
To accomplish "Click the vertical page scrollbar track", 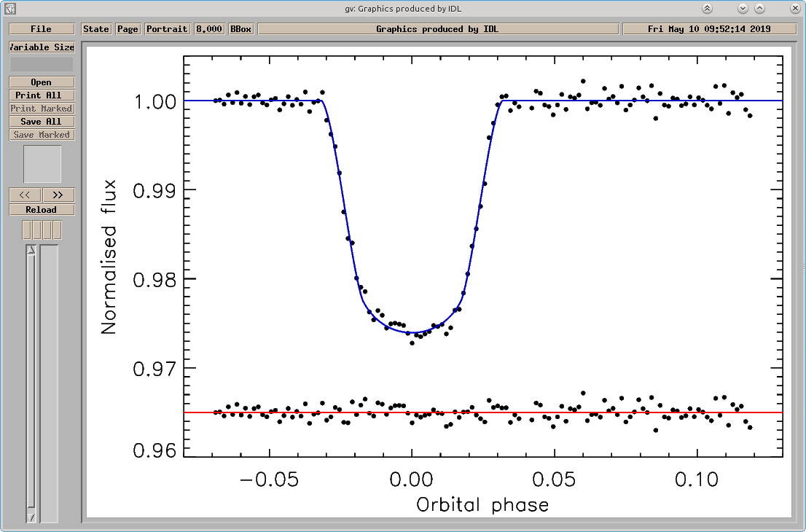I will (31, 383).
